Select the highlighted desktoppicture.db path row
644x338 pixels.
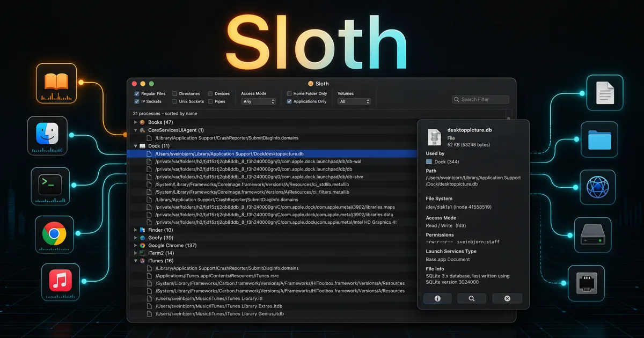(273, 154)
